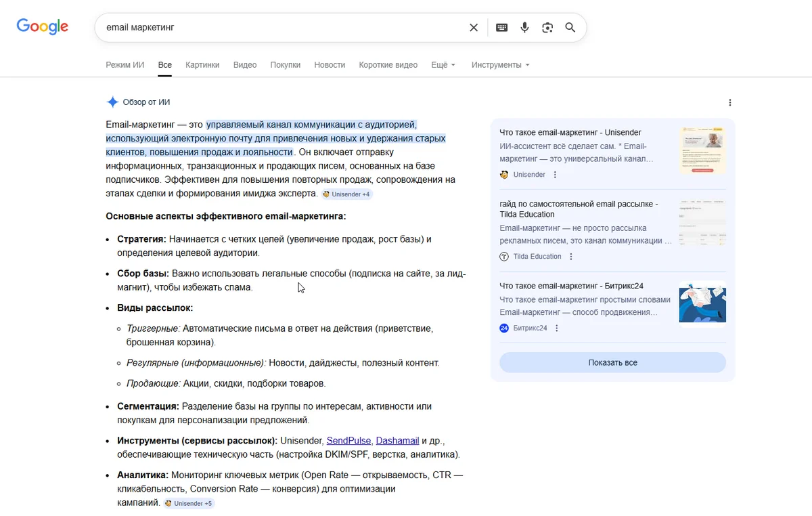Expand the Unisender +4 sources chip
The image size is (812, 516).
[x=347, y=194]
